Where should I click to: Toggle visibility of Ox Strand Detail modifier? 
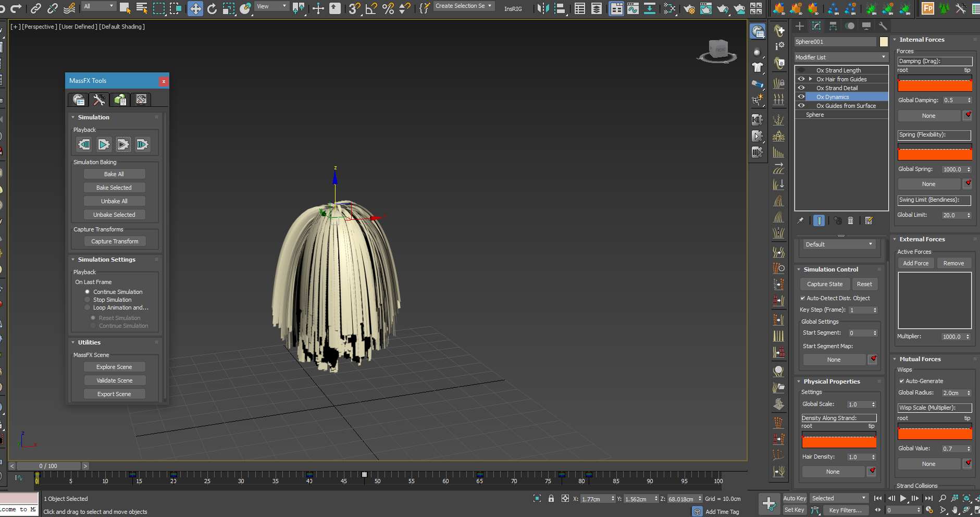(801, 88)
